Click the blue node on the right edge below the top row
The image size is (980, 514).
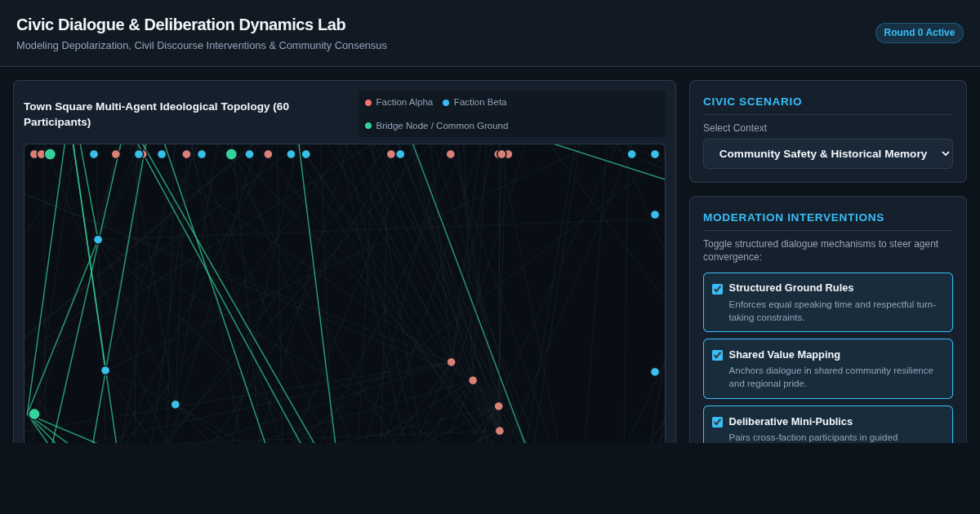pos(655,215)
